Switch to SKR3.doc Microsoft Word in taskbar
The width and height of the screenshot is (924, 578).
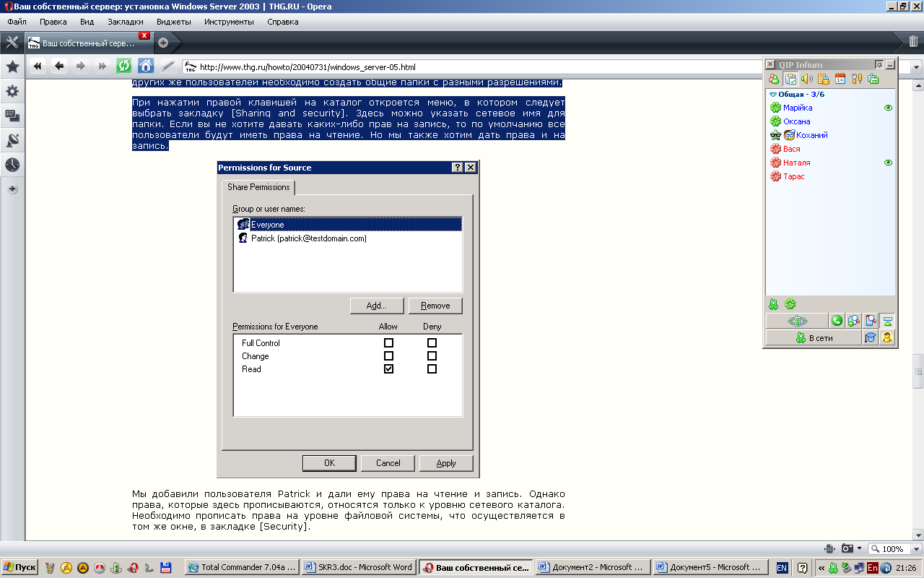[358, 567]
